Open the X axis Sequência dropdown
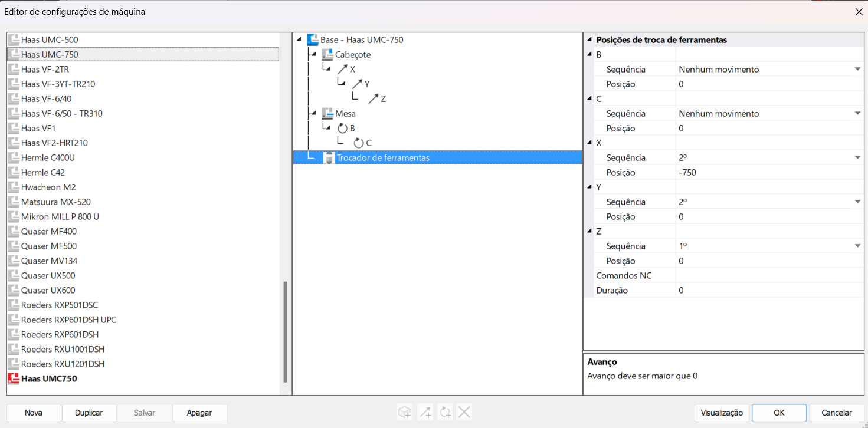The width and height of the screenshot is (868, 428). pyautogui.click(x=857, y=157)
